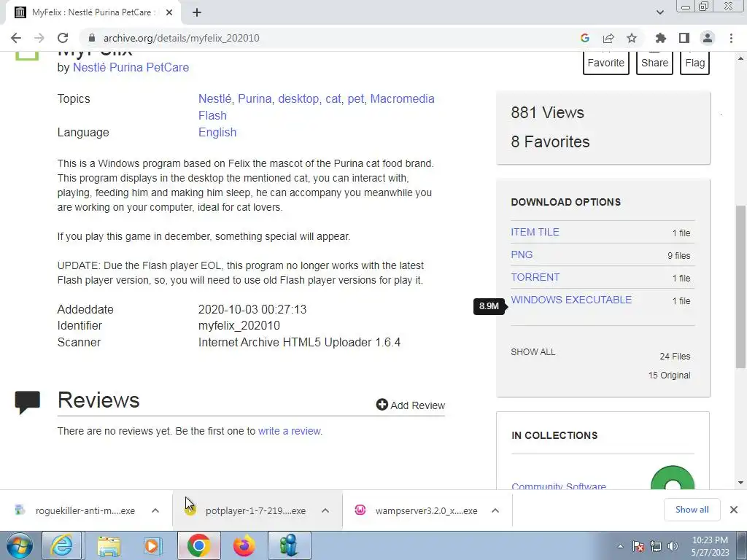Toggle the browser side panel icon

tap(684, 38)
